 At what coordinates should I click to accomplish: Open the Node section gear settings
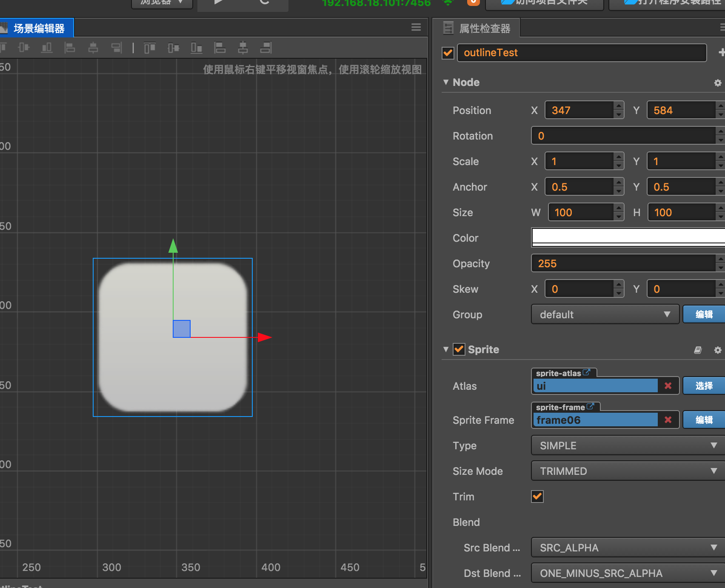(717, 83)
